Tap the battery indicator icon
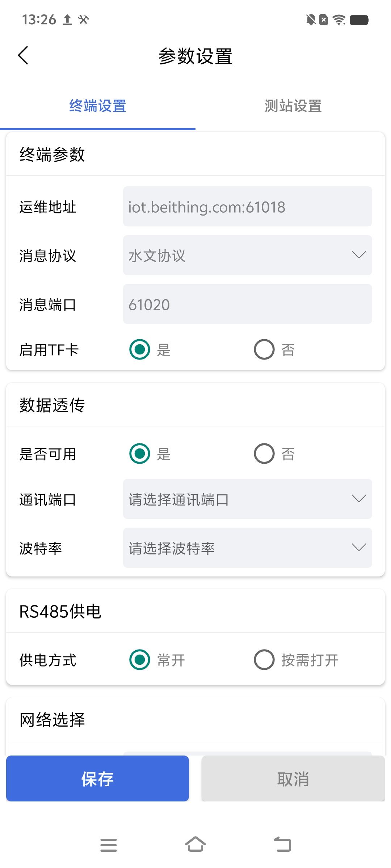This screenshot has width=391, height=868. click(x=359, y=20)
